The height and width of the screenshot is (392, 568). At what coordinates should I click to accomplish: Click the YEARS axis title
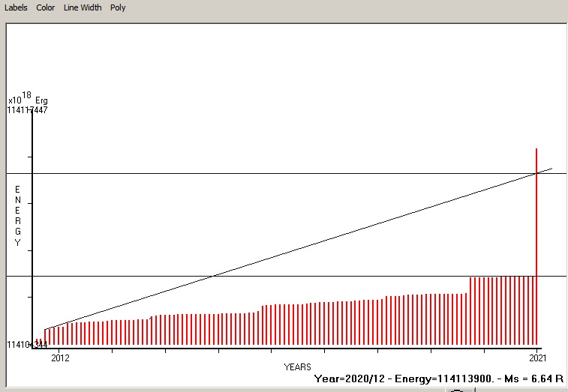coord(298,367)
